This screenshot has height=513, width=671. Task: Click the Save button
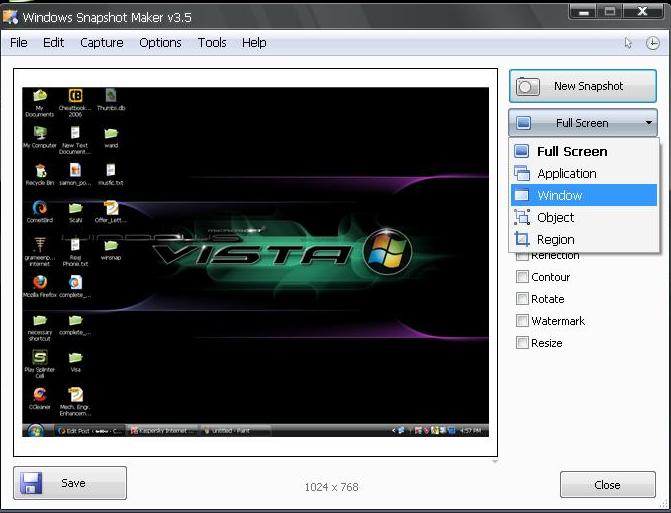[70, 483]
